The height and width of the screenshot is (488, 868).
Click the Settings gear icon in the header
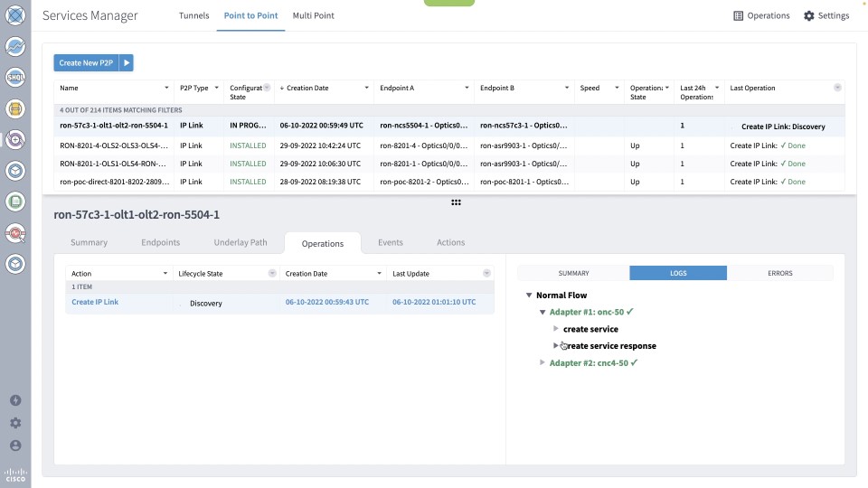tap(808, 16)
